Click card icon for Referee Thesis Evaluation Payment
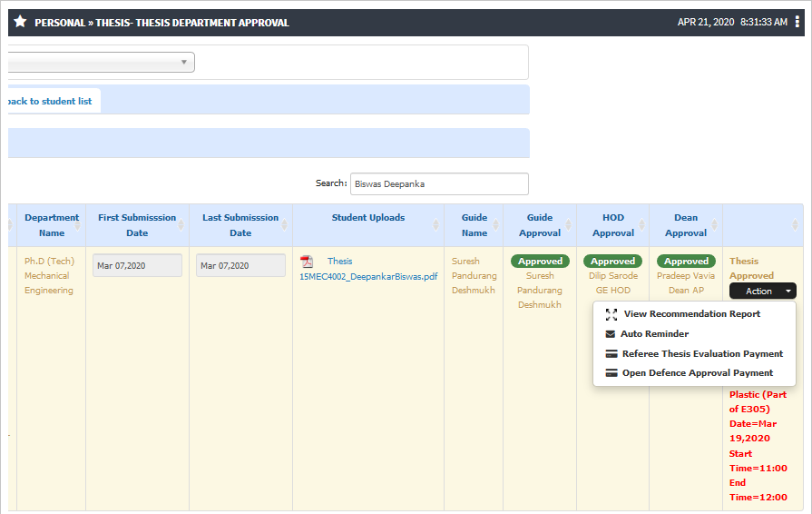The width and height of the screenshot is (812, 514). tap(611, 354)
